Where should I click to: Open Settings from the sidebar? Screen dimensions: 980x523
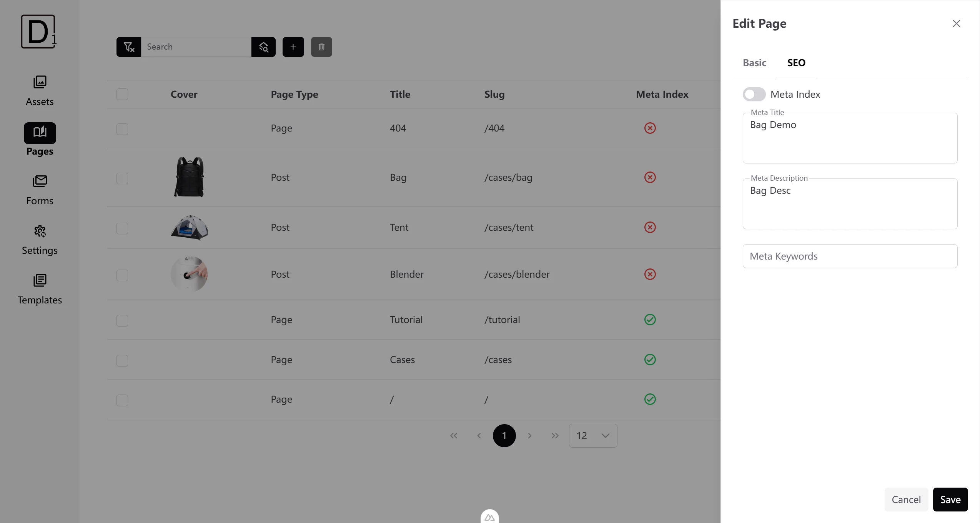point(40,240)
